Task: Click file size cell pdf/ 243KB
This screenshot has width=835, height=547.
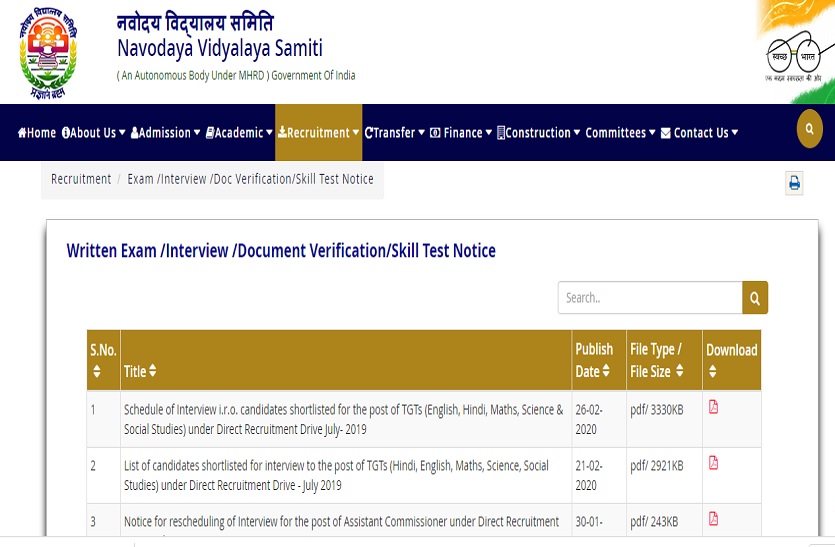Action: click(654, 521)
